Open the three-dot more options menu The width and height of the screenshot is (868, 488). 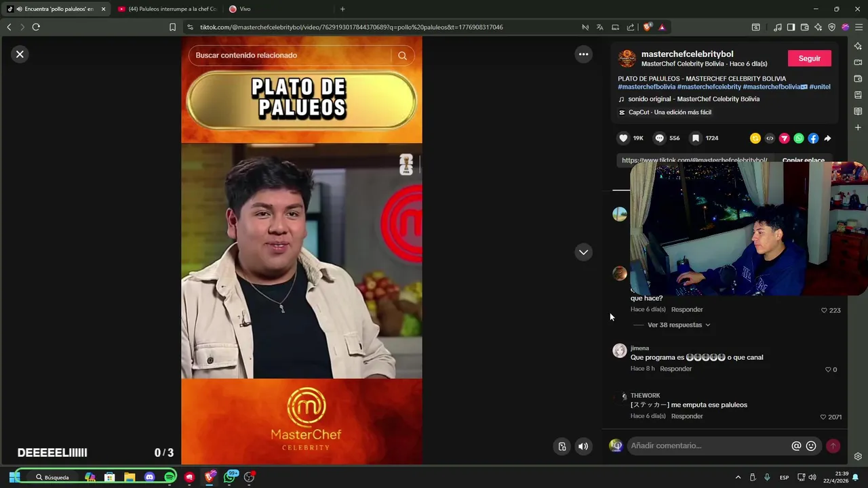tap(583, 55)
